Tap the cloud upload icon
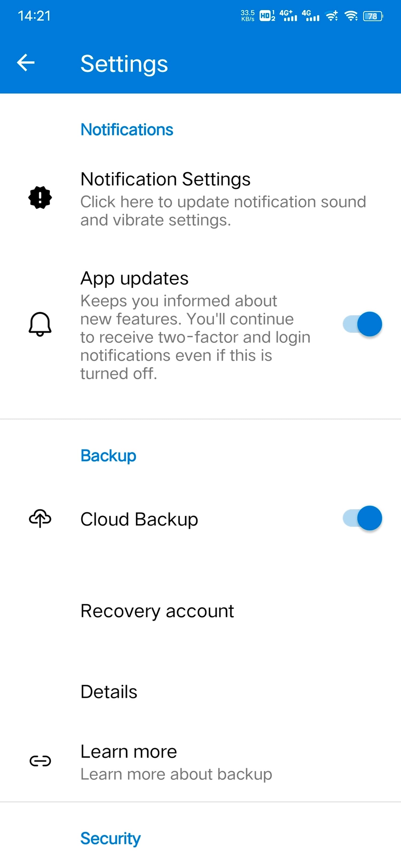Screen dimensions: 401x868 tap(40, 518)
